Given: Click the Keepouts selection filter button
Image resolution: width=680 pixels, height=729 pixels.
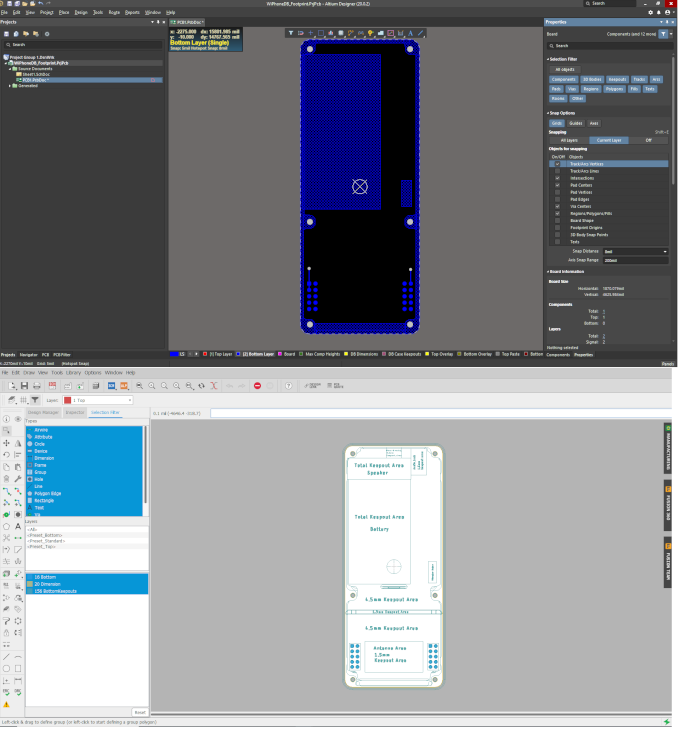Looking at the screenshot, I should point(617,79).
